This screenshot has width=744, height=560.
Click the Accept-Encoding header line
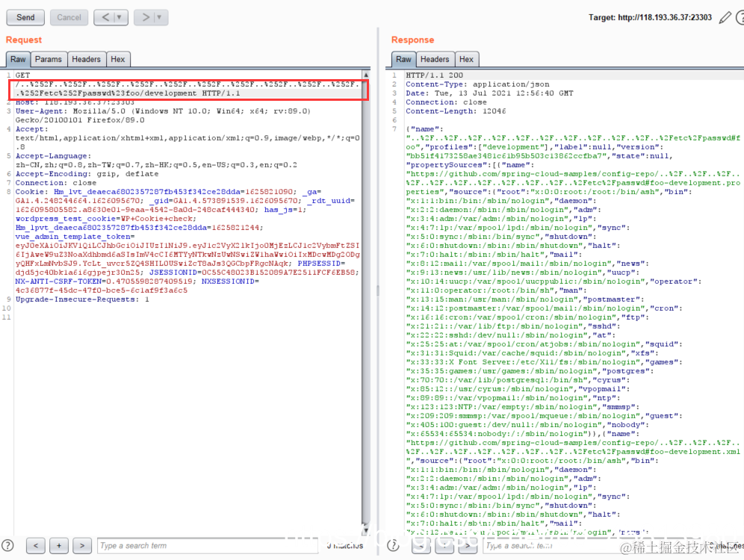pyautogui.click(x=87, y=173)
